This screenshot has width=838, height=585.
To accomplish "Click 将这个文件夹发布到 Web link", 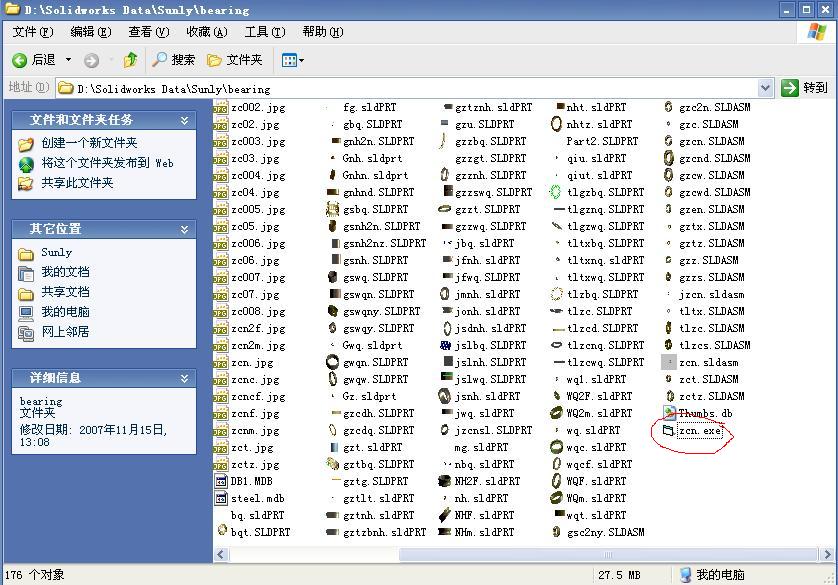I will pos(107,163).
